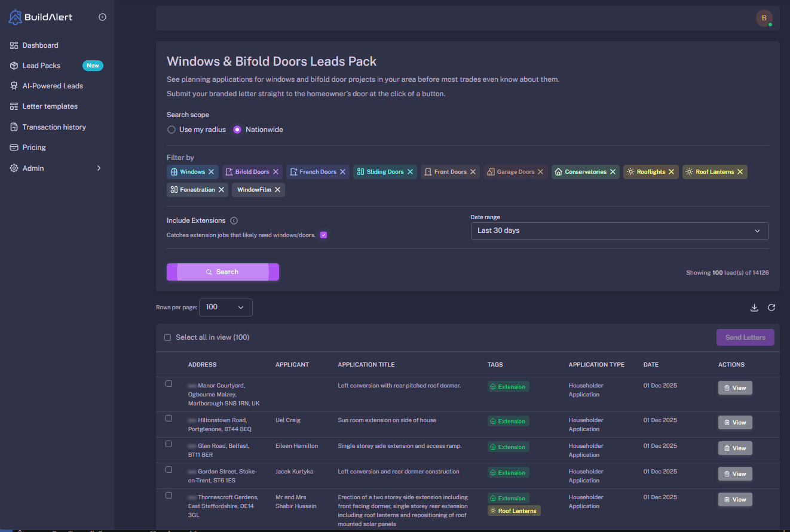Remove the Bifold Doors filter tag

pos(275,171)
